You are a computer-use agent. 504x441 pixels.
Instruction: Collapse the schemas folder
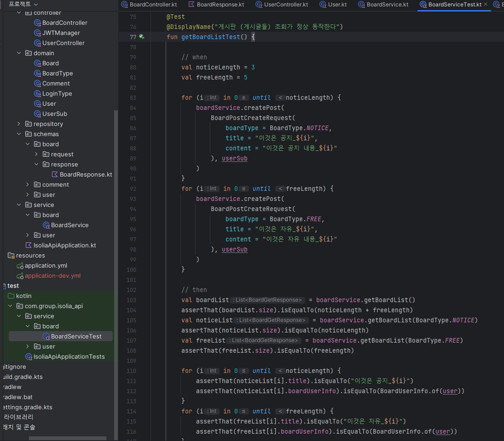tap(19, 134)
